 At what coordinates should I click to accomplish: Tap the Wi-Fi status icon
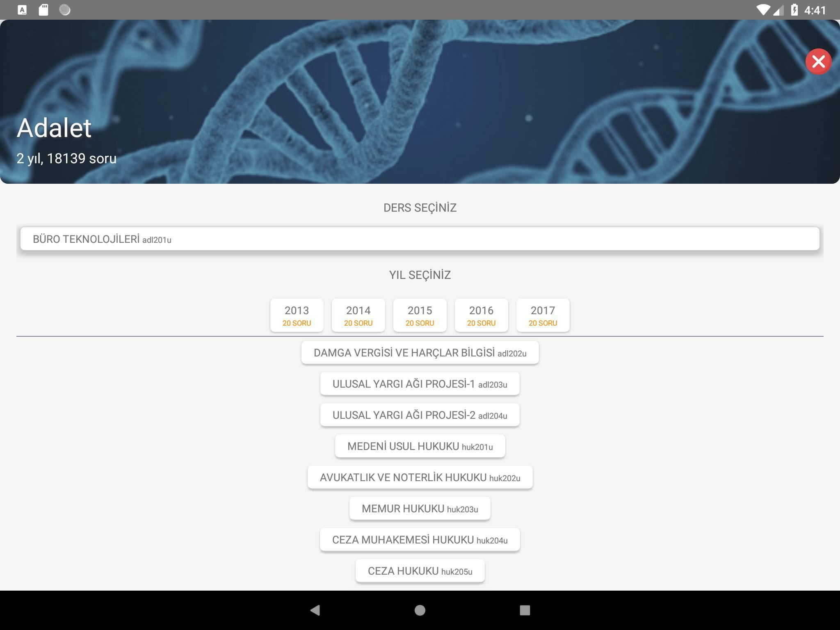[x=763, y=10]
